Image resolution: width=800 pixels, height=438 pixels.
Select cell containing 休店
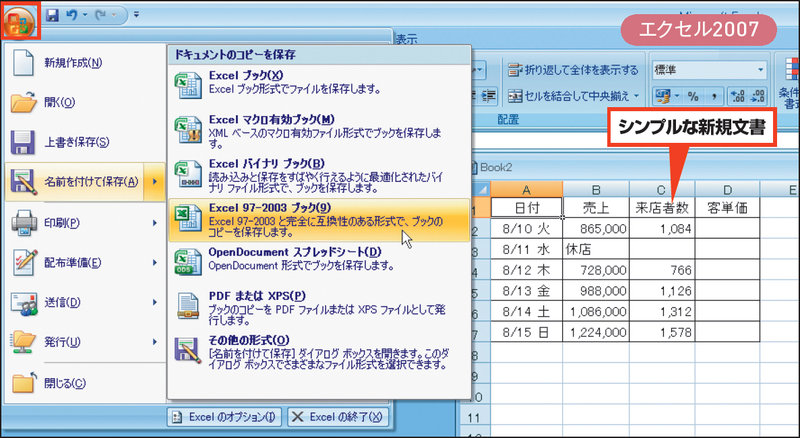click(x=596, y=249)
